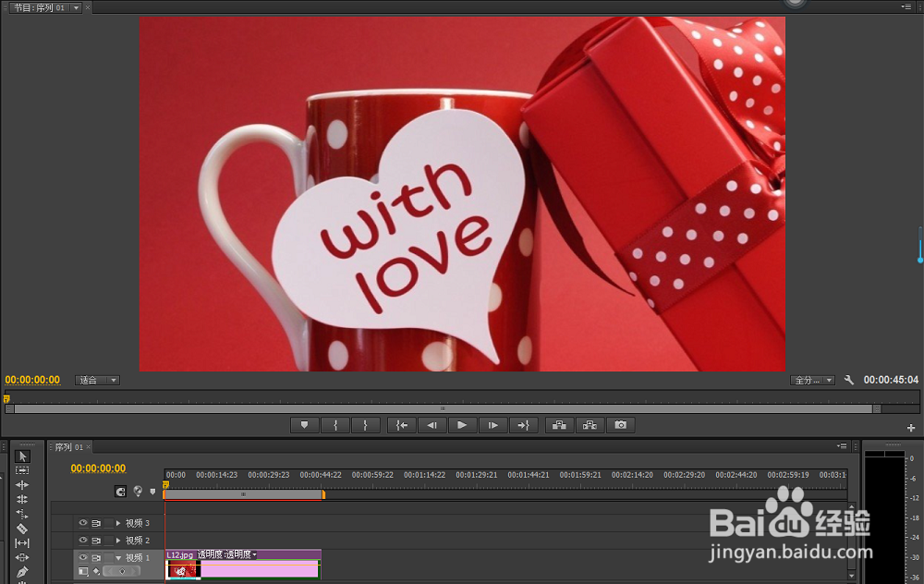The height and width of the screenshot is (584, 924).
Task: Select the 节目: 序列 01 monitor tab
Action: [40, 7]
